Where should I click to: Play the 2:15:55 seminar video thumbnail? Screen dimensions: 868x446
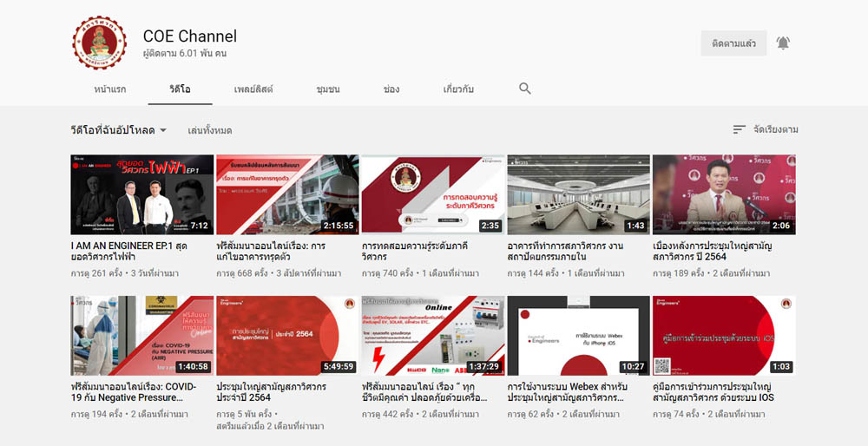[287, 194]
